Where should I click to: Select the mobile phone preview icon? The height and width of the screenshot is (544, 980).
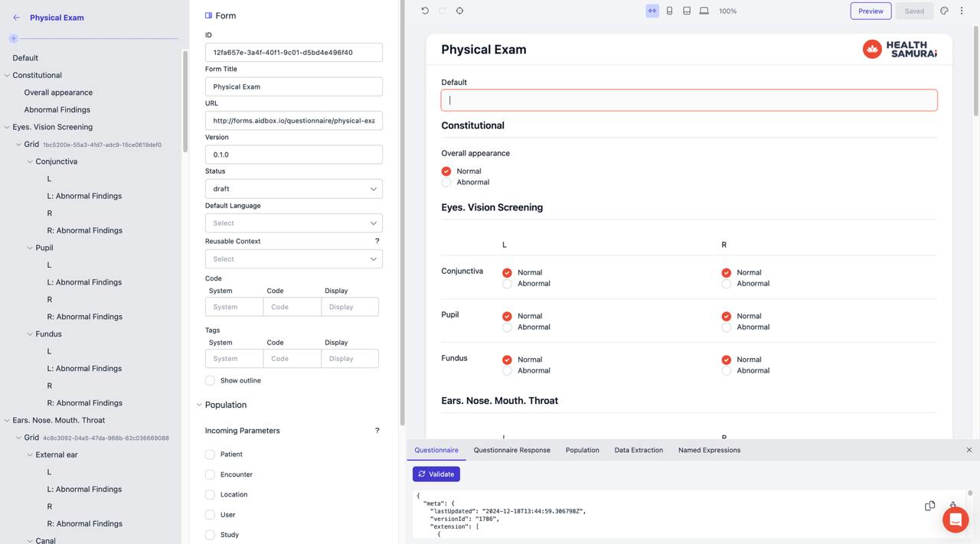click(668, 10)
